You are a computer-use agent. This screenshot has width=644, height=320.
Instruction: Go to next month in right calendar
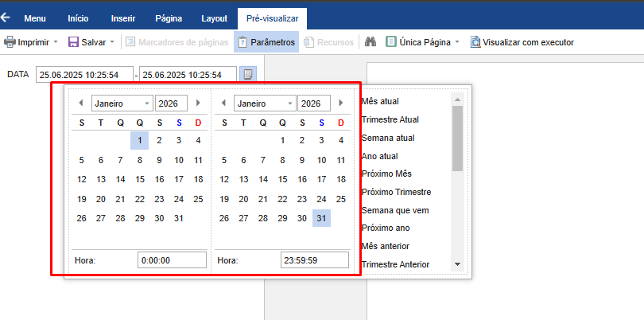point(341,103)
